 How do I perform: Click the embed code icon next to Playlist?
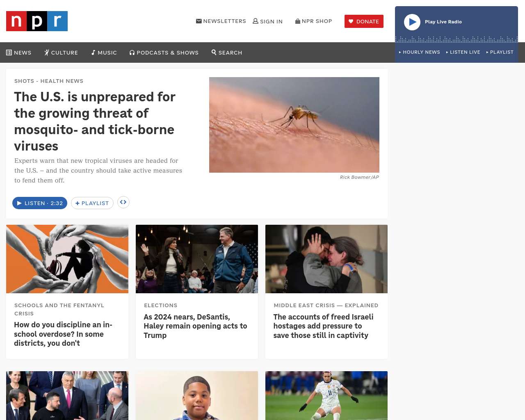coord(123,202)
